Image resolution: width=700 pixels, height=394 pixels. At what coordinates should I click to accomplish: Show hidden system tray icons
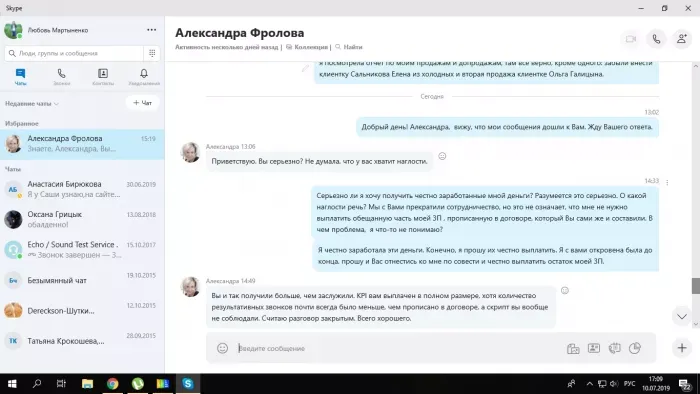[x=589, y=384]
